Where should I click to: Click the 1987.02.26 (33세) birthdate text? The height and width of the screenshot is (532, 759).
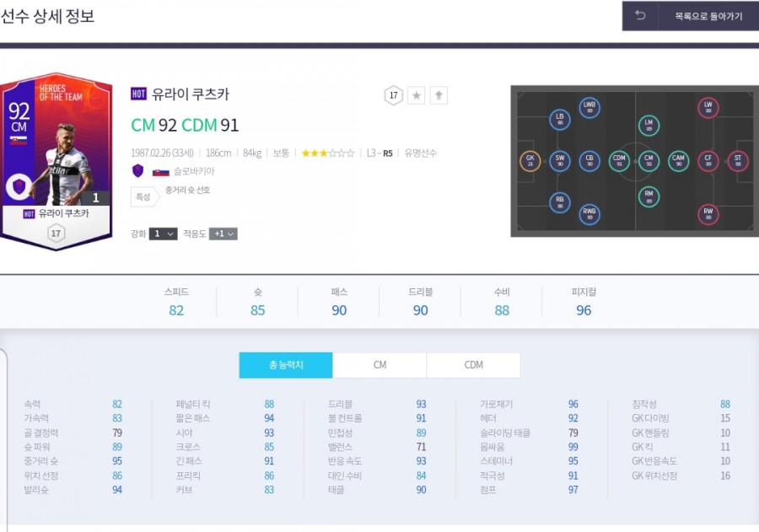pyautogui.click(x=162, y=153)
